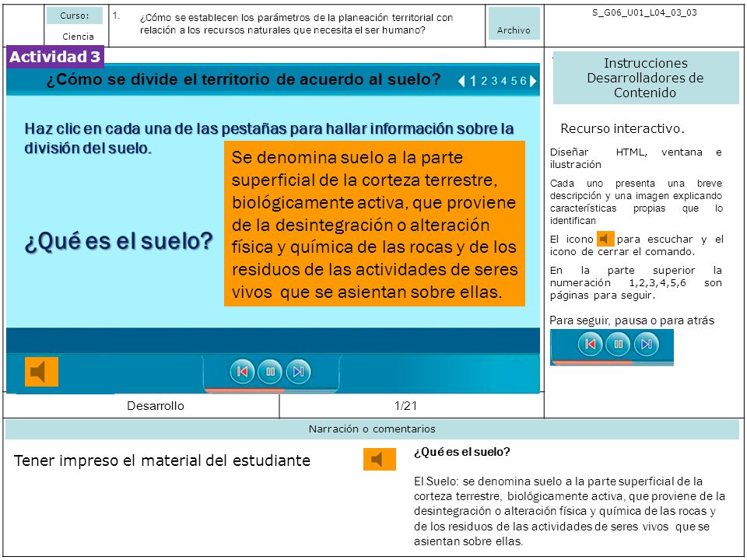Click the ¿Qué es el suelo? slide heading

tap(118, 241)
